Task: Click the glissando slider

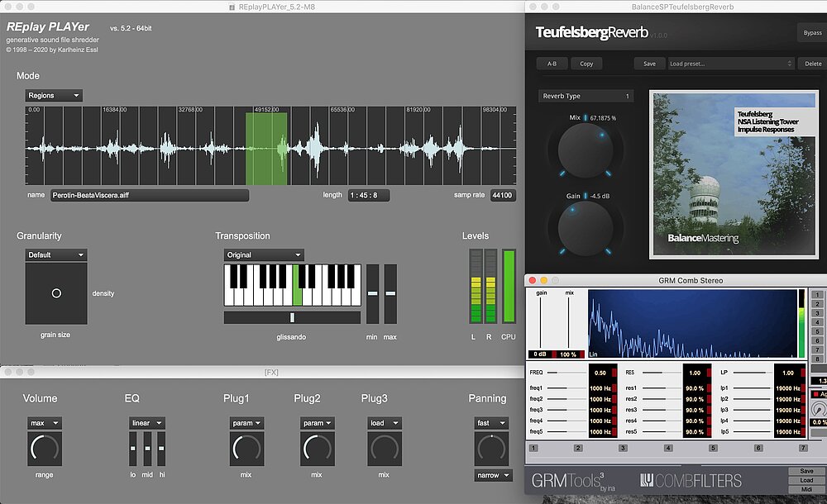Action: click(x=292, y=317)
